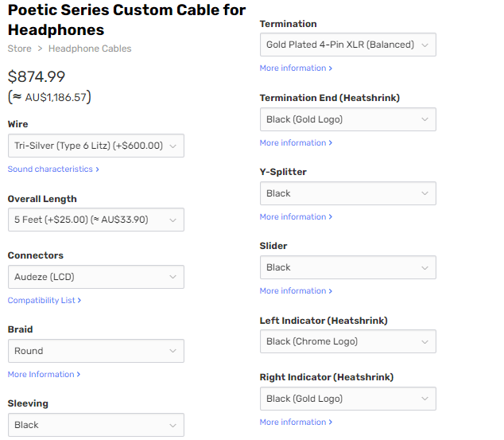Expand the Termination End (Heatshrink) dropdown
The height and width of the screenshot is (440, 504).
(347, 119)
